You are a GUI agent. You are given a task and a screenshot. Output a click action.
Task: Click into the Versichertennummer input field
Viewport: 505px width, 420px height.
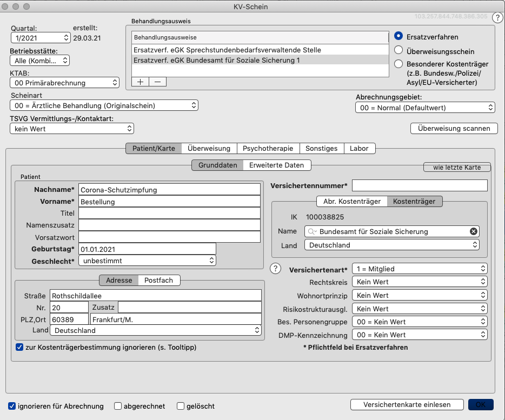[420, 185]
